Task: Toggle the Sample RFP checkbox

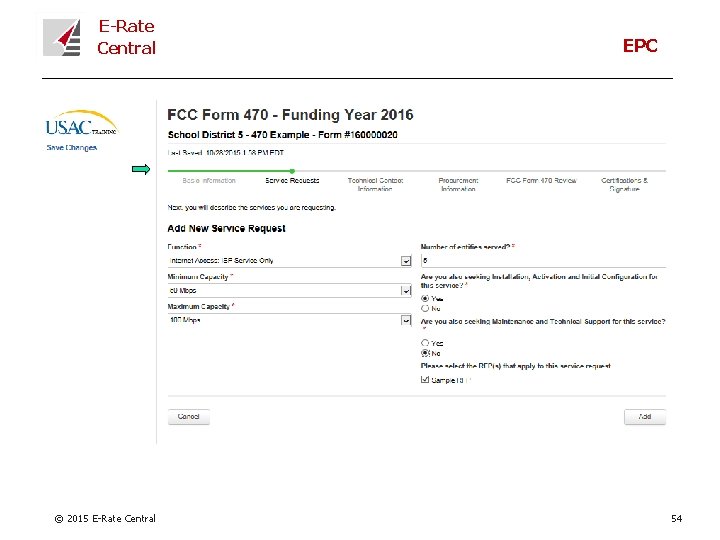Action: coord(425,380)
